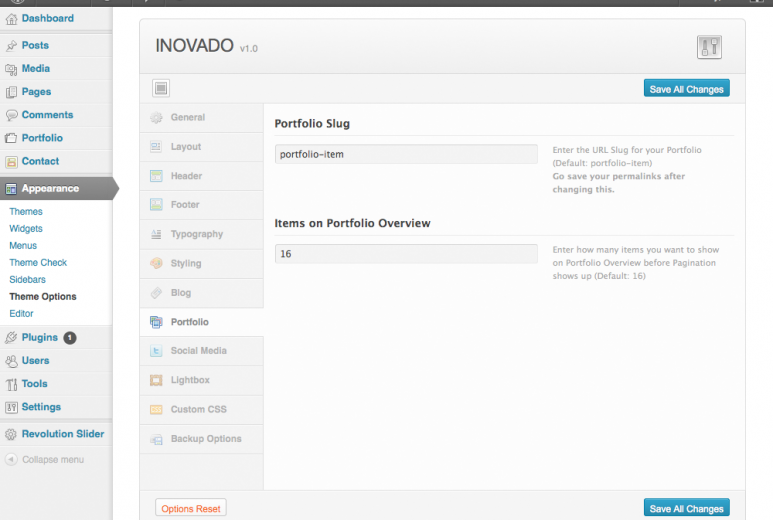The image size is (773, 520).
Task: Click the Footer tab icon
Action: click(x=156, y=205)
